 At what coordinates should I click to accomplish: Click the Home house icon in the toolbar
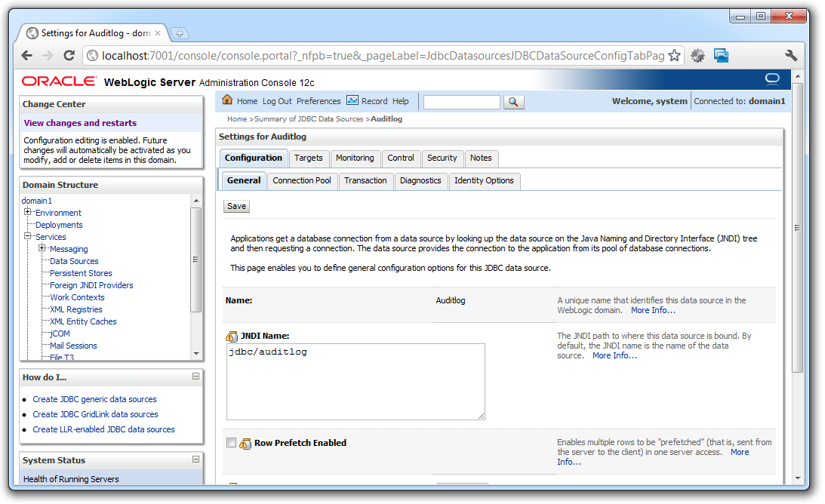[x=226, y=100]
